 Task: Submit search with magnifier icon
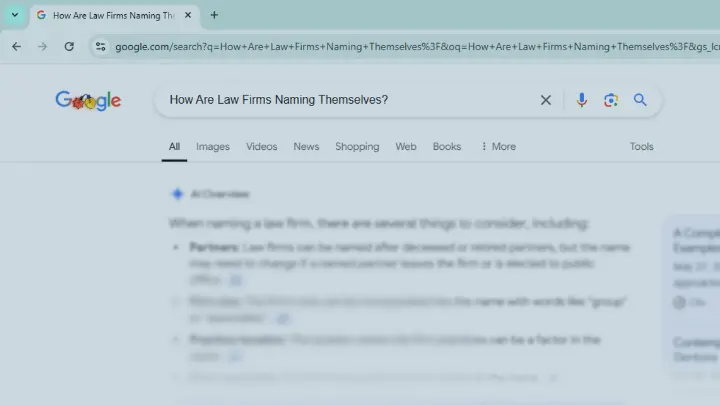pos(640,100)
